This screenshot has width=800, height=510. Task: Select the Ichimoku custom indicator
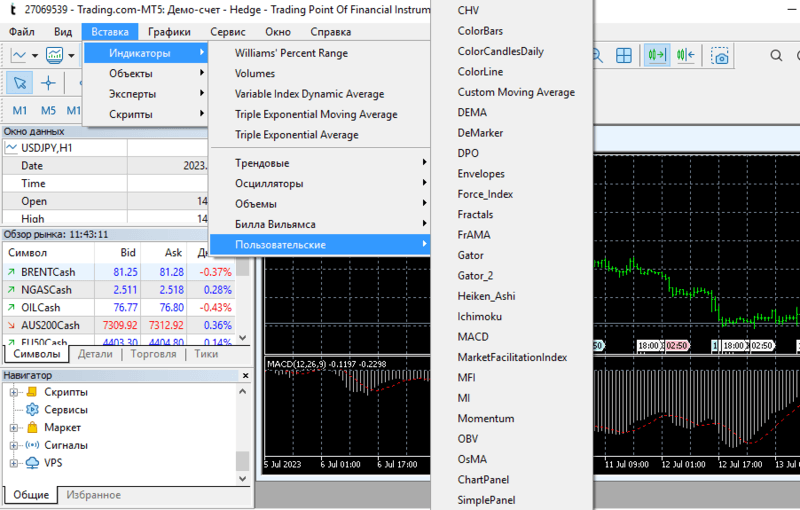point(512,316)
